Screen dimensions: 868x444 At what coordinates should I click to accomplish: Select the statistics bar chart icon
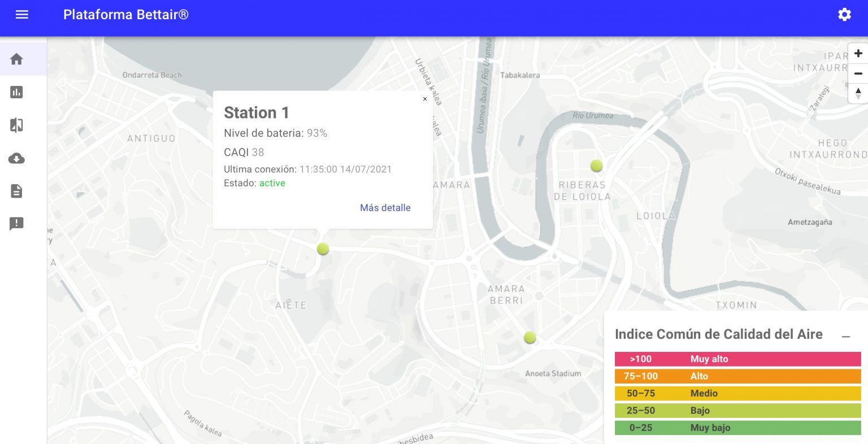click(16, 92)
